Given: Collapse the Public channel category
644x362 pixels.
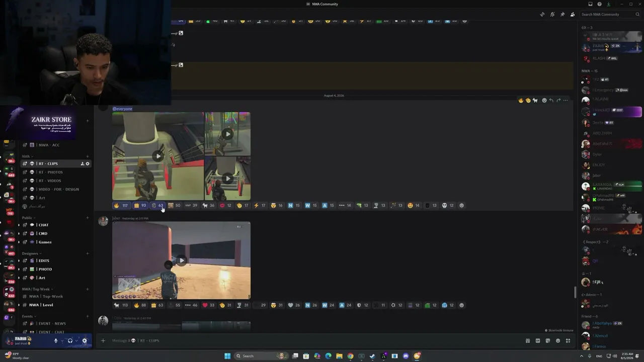Looking at the screenshot, I should pyautogui.click(x=28, y=218).
